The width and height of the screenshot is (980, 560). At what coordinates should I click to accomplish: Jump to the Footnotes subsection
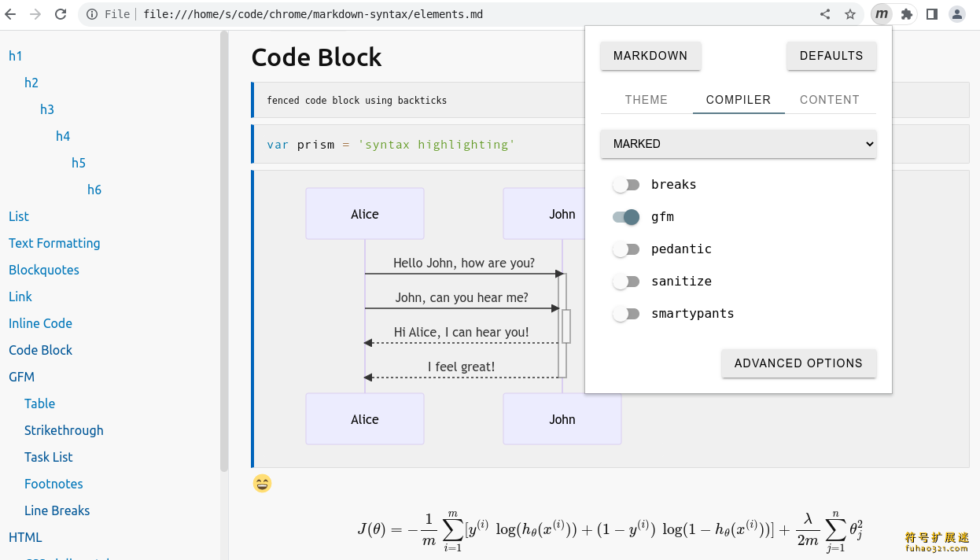(53, 484)
